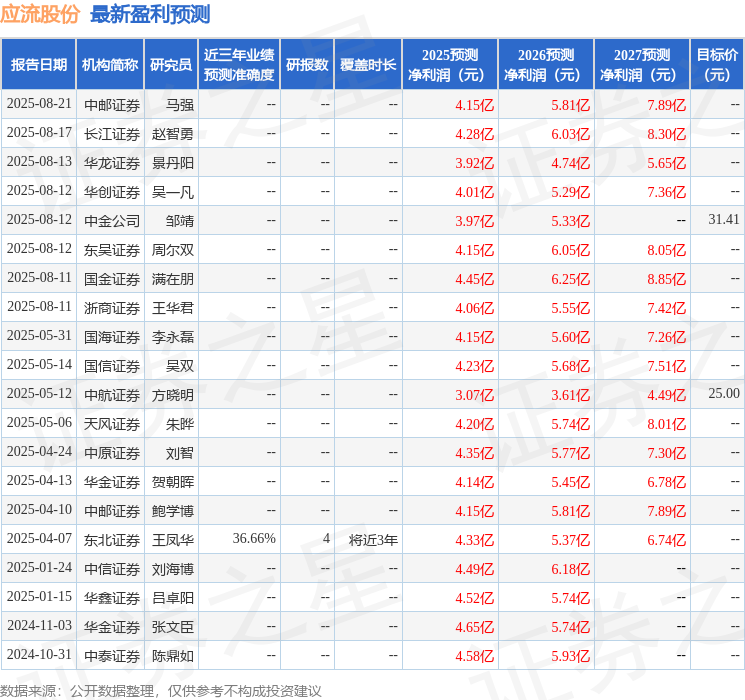Select the 研报数 column header

pos(307,65)
